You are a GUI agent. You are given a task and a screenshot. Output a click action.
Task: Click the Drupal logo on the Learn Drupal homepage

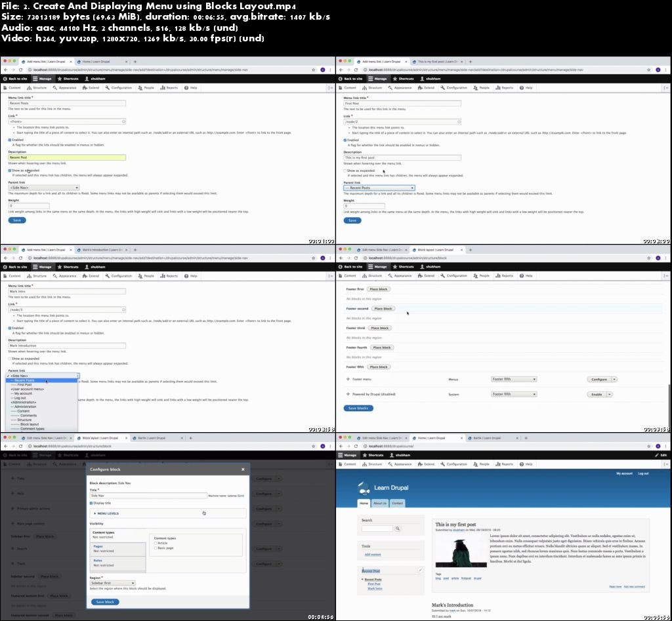[x=364, y=488]
